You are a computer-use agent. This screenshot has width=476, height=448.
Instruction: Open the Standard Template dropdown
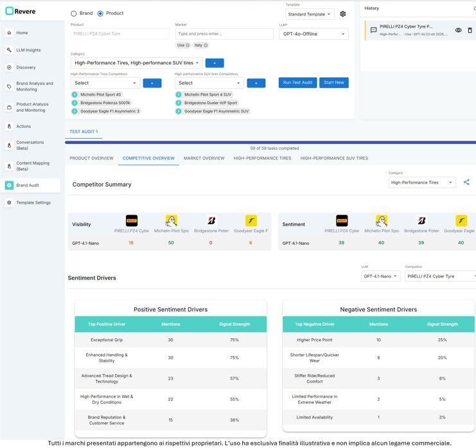click(x=310, y=14)
